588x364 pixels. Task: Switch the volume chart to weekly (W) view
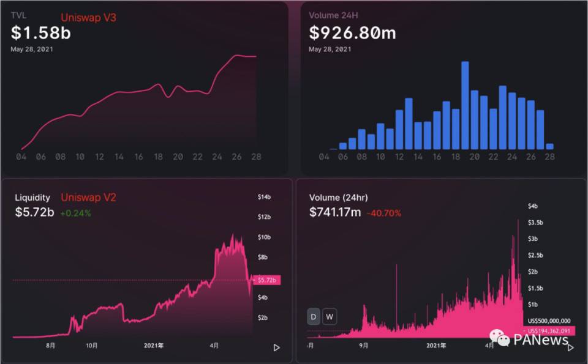coord(330,316)
